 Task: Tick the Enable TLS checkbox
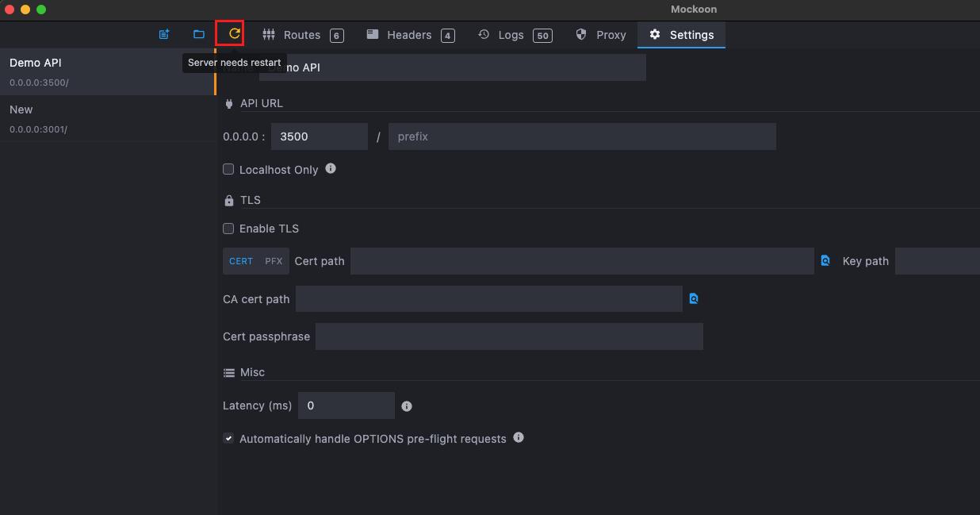[x=228, y=229]
